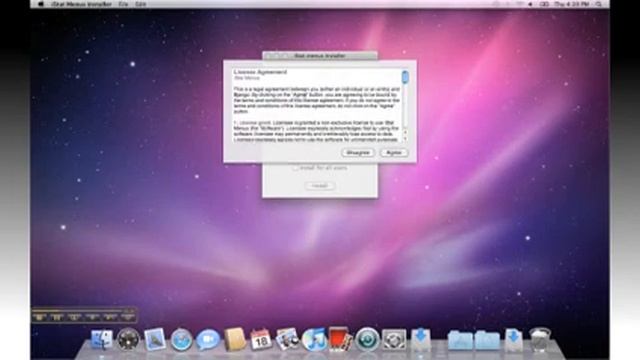This screenshot has width=640, height=360.
Task: Open the Edit menu
Action: click(x=140, y=4)
